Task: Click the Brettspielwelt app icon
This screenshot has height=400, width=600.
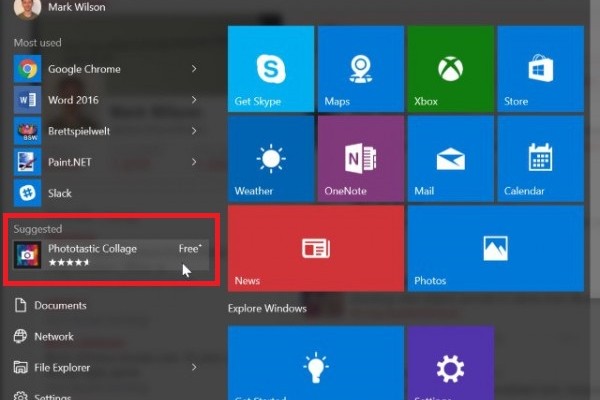Action: pos(28,131)
